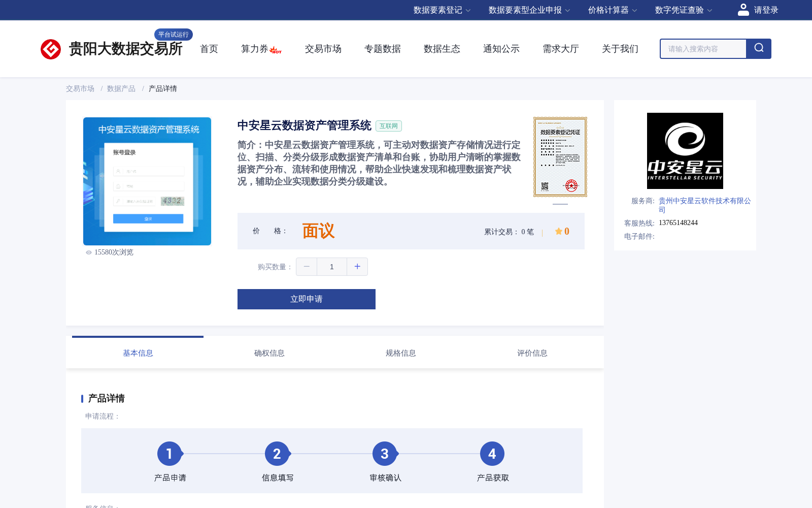Viewport: 812px width, 508px height.
Task: Open the 关于我们 navigation item
Action: [620, 49]
